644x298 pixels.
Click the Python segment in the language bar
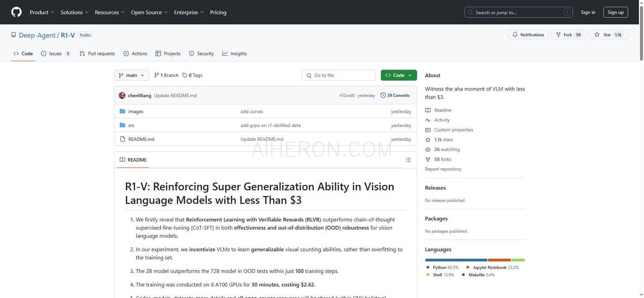tap(456, 260)
